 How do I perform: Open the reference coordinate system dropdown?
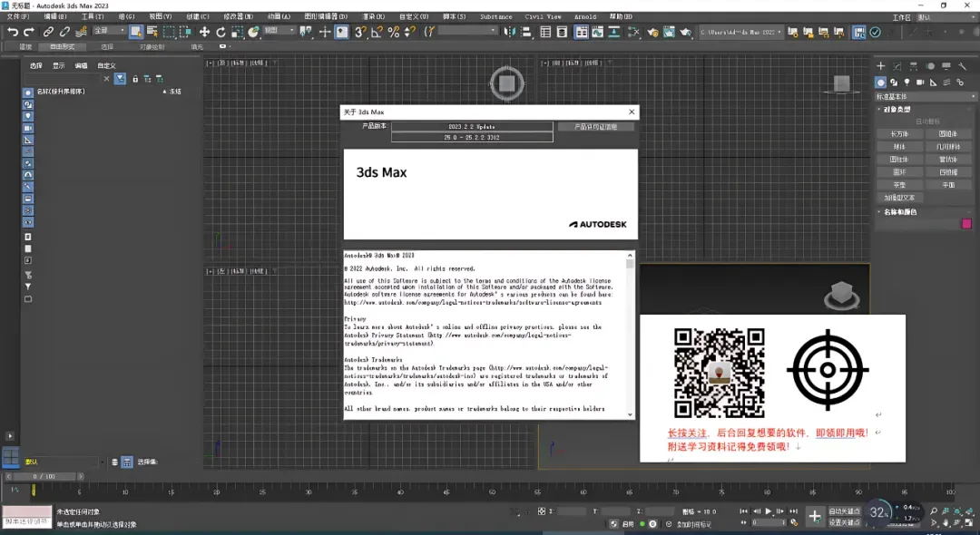[279, 31]
